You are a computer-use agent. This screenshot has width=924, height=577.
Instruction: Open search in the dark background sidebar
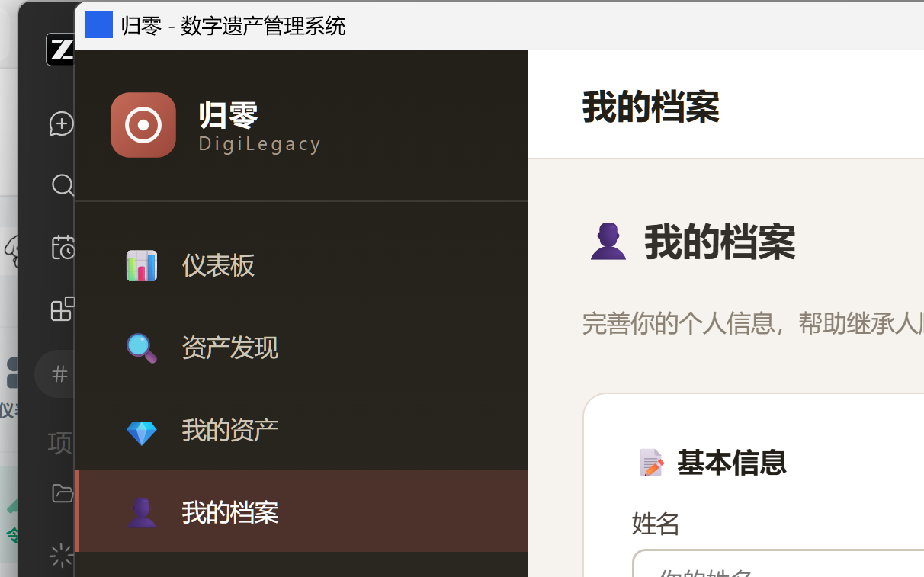63,185
